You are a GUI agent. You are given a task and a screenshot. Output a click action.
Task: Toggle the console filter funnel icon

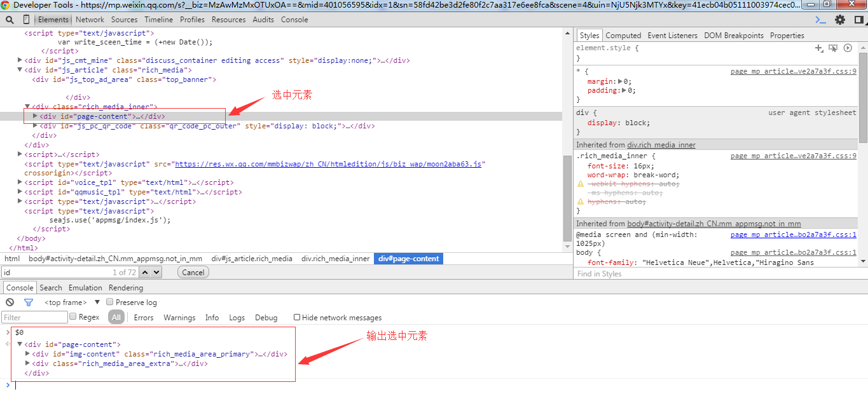point(28,302)
